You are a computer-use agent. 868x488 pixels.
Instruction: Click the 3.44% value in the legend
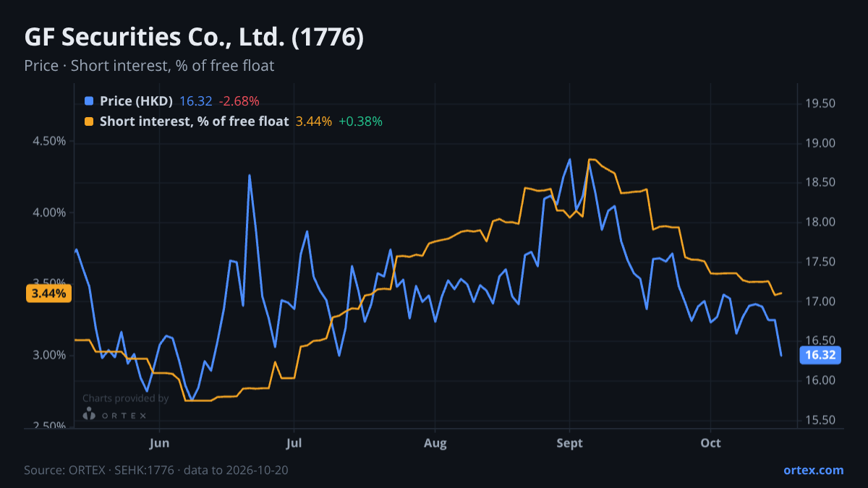pyautogui.click(x=314, y=121)
